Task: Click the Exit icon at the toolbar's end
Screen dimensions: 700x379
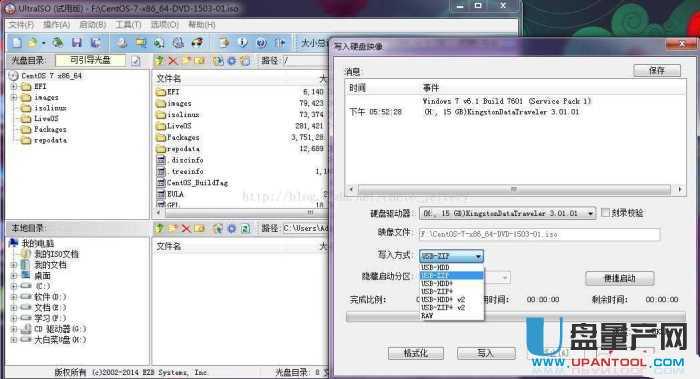Action: coord(280,43)
